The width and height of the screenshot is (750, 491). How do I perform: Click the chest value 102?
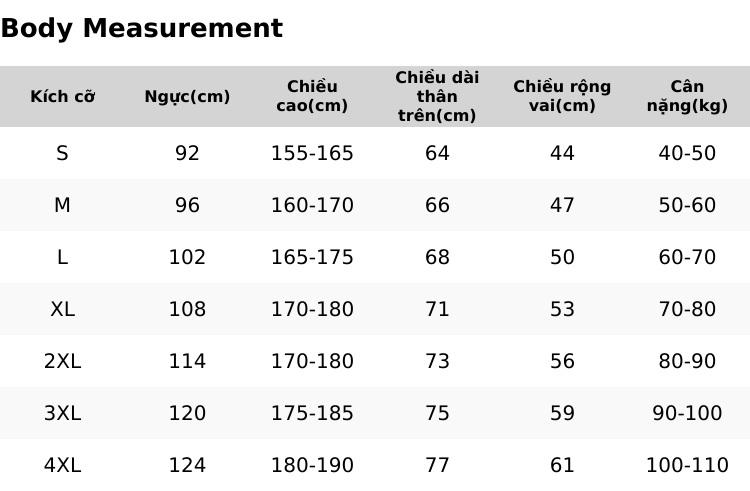click(187, 257)
